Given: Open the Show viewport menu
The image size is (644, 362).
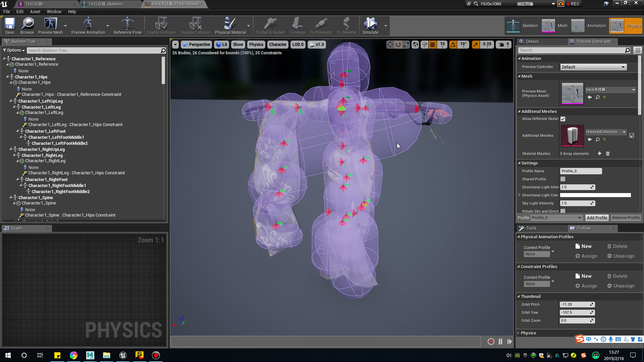Looking at the screenshot, I should point(238,45).
